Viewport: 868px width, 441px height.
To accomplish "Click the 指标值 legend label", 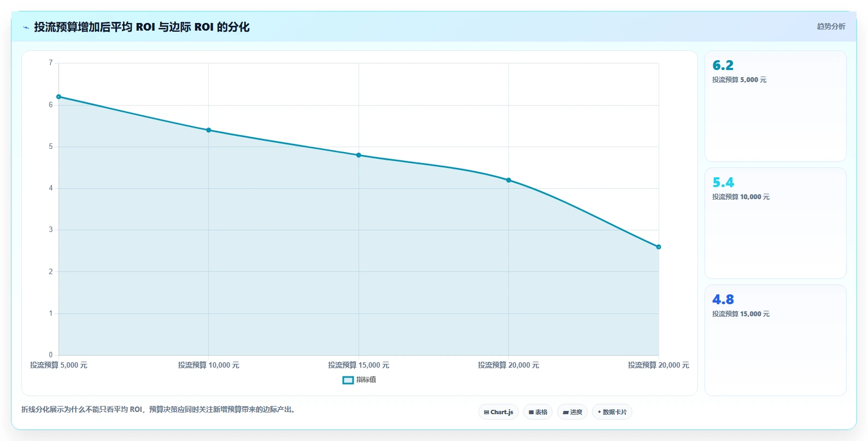I will [366, 380].
